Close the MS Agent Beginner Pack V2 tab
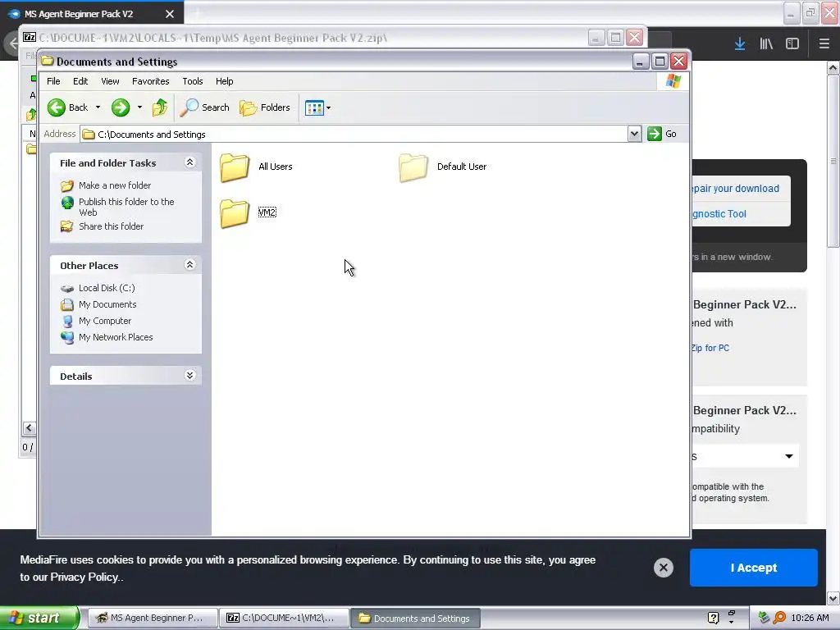 point(169,14)
